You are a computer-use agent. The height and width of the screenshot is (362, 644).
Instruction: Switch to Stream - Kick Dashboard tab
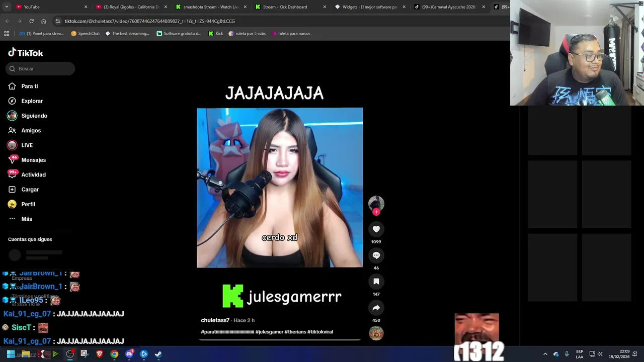point(289,7)
